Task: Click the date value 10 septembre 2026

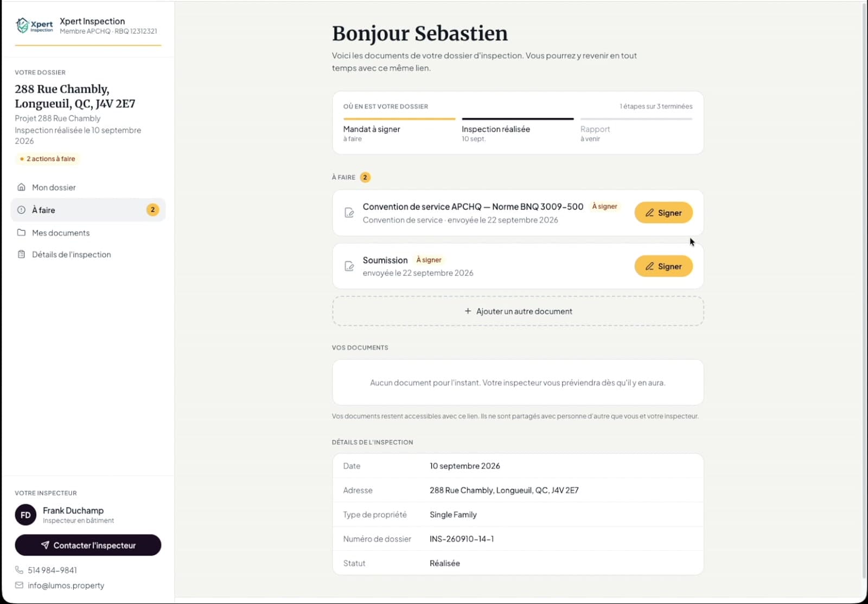Action: (465, 466)
